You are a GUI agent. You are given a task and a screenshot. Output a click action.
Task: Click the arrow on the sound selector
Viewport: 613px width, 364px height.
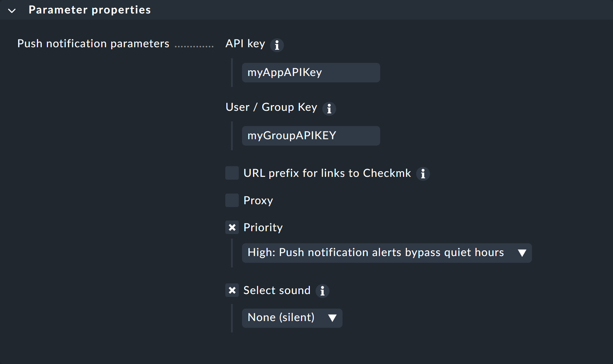click(x=333, y=318)
